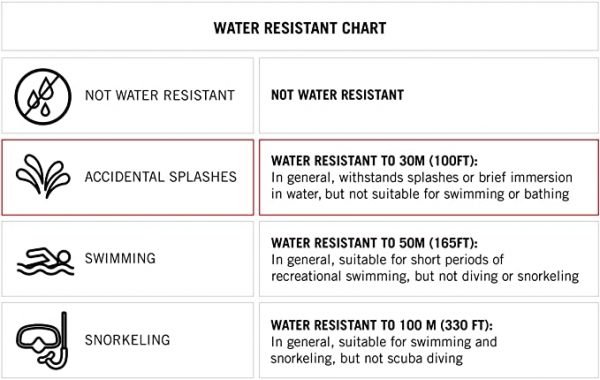Screen dimensions: 600x380
Task: Click the SNORKELING label
Action: tap(127, 340)
